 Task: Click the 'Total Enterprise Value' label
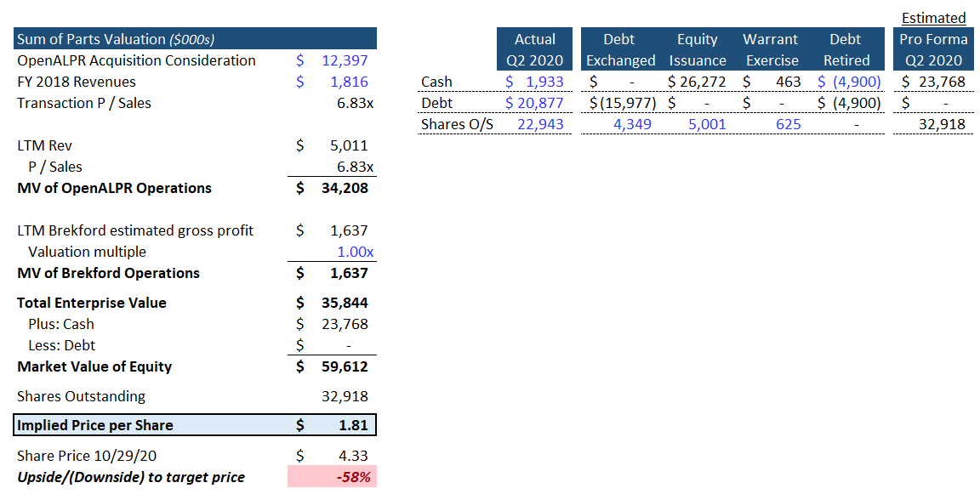(x=92, y=303)
